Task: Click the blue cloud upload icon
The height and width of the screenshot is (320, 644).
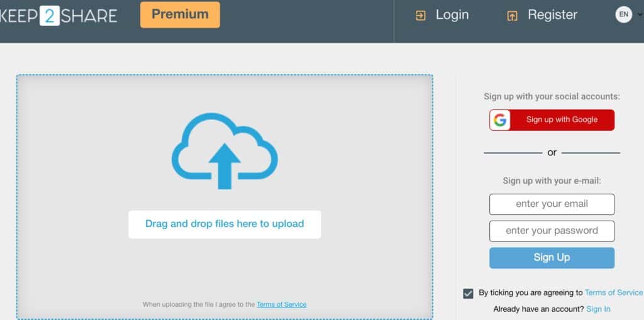Action: point(225,150)
